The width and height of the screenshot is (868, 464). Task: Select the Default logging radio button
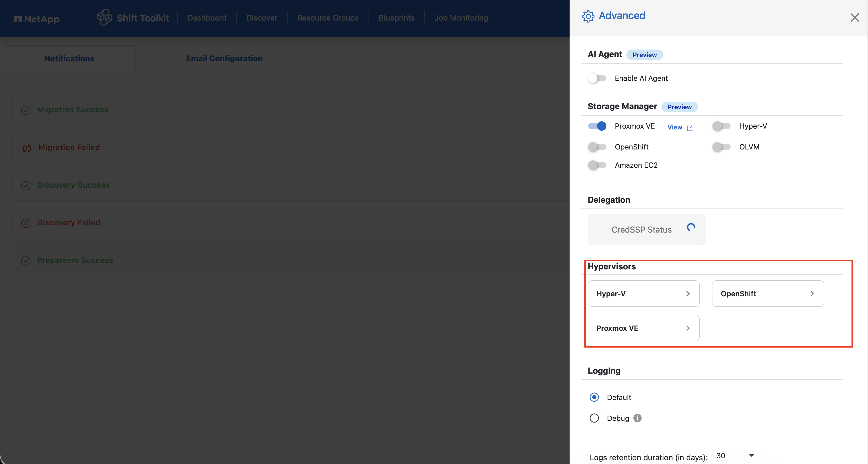594,397
